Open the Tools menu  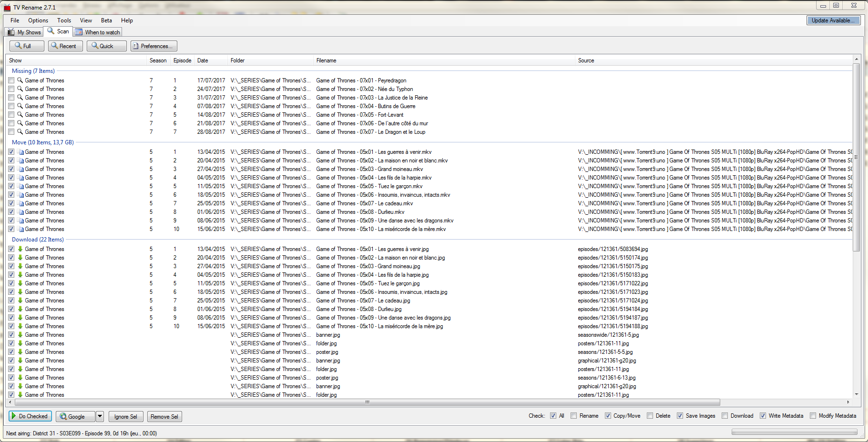coord(64,20)
